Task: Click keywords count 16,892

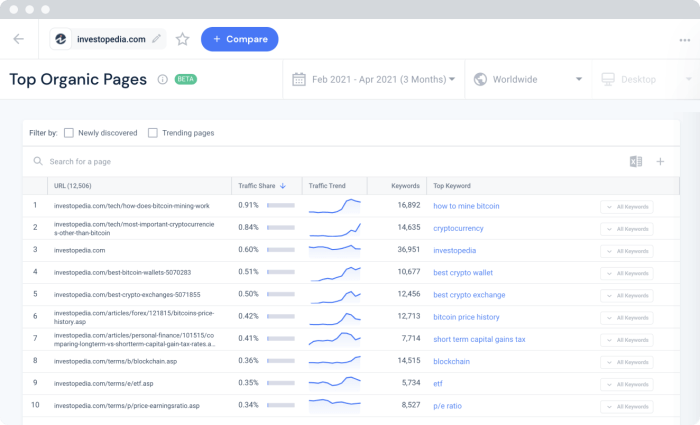Action: (409, 205)
